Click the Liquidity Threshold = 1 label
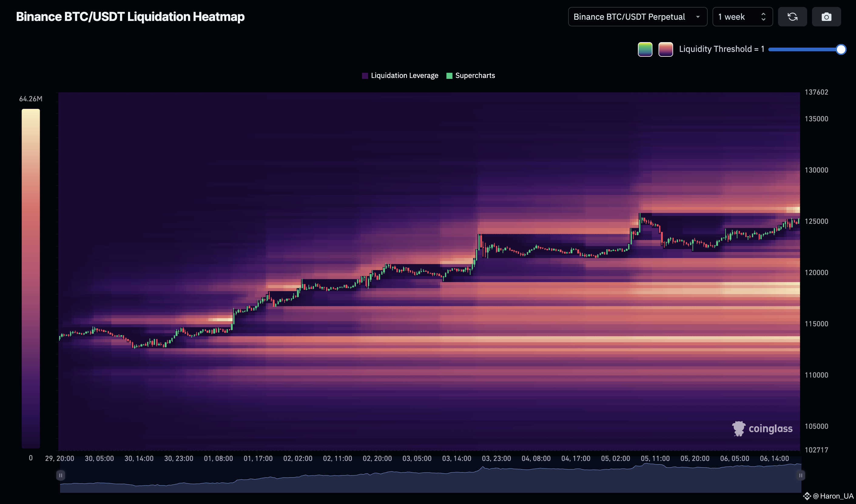Viewport: 856px width, 504px height. 722,49
